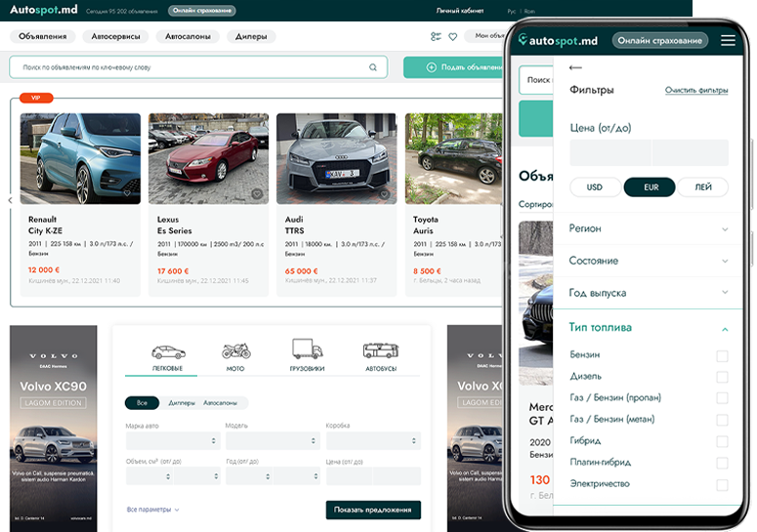Select USD currency option
The image size is (757, 532).
(595, 187)
